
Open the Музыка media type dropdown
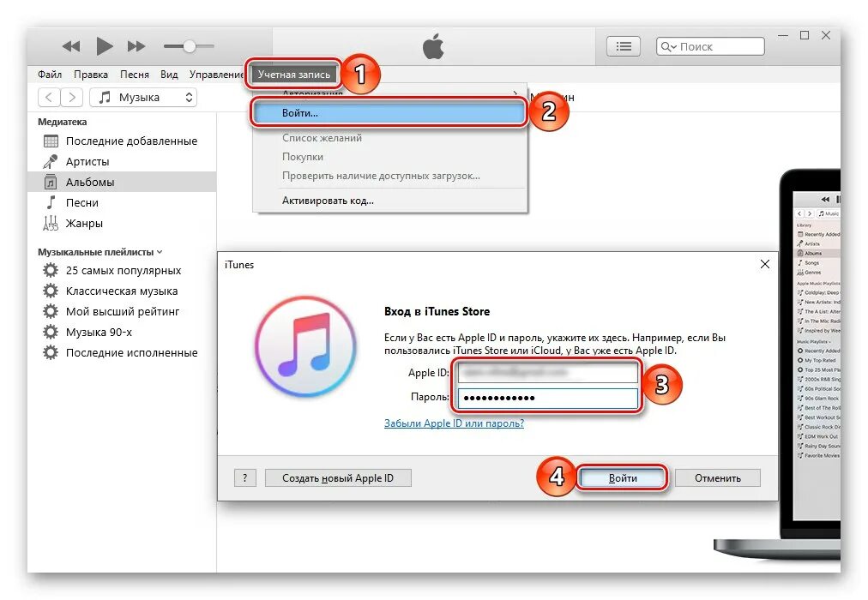(x=143, y=98)
